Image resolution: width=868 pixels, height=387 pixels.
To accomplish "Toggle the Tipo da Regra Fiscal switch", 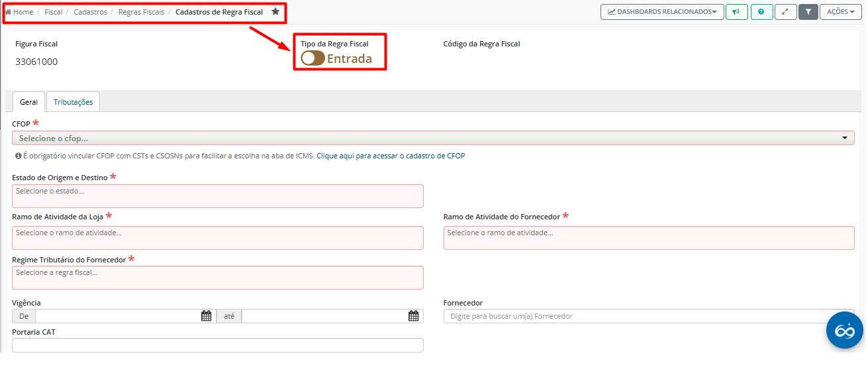I will click(313, 58).
